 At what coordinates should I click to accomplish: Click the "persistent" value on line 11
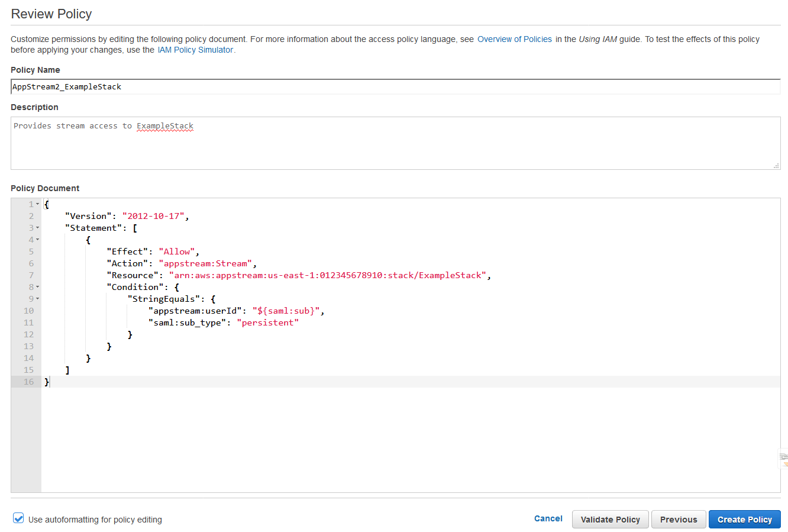tap(267, 323)
